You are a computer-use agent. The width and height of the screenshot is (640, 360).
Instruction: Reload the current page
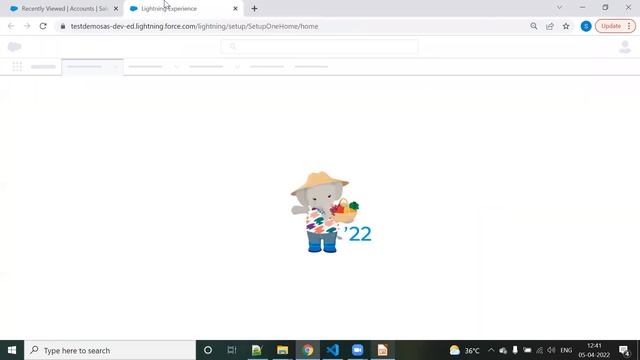pyautogui.click(x=43, y=26)
